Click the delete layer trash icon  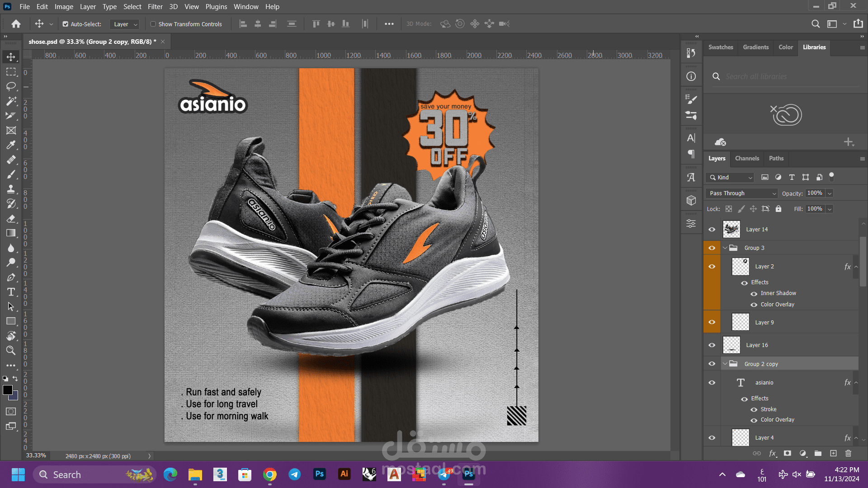pos(848,453)
